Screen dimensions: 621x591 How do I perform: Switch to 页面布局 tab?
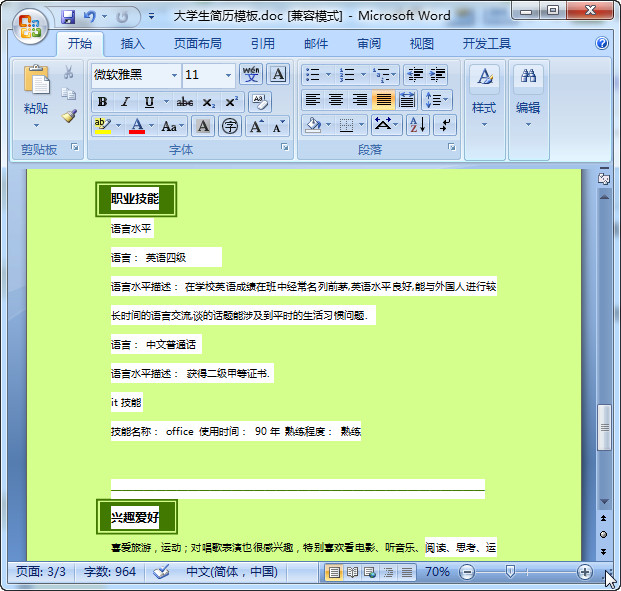[x=197, y=44]
